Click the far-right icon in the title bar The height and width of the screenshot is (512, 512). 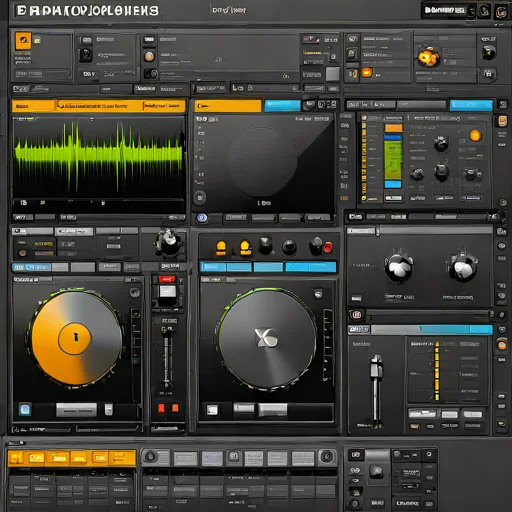(x=501, y=12)
